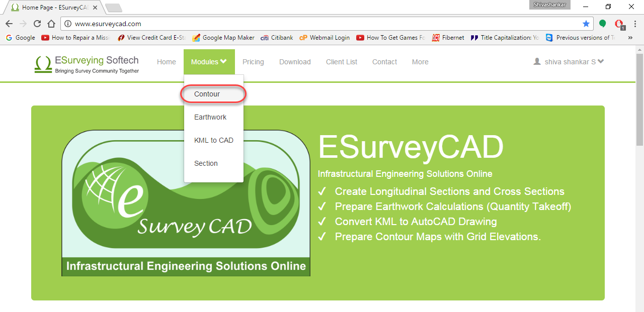The height and width of the screenshot is (312, 644).
Task: Go to browser home page icon
Action: (51, 24)
